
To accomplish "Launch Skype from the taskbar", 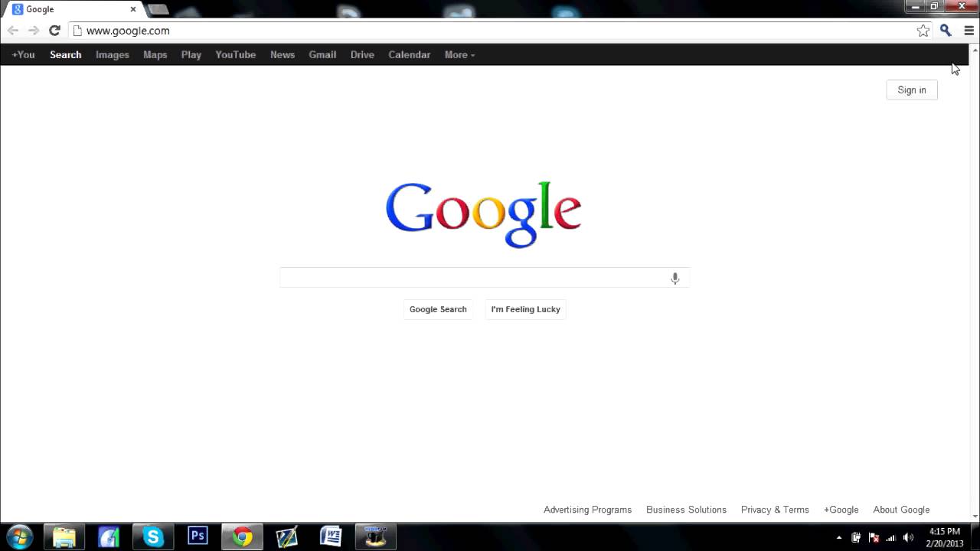I will coord(153,536).
